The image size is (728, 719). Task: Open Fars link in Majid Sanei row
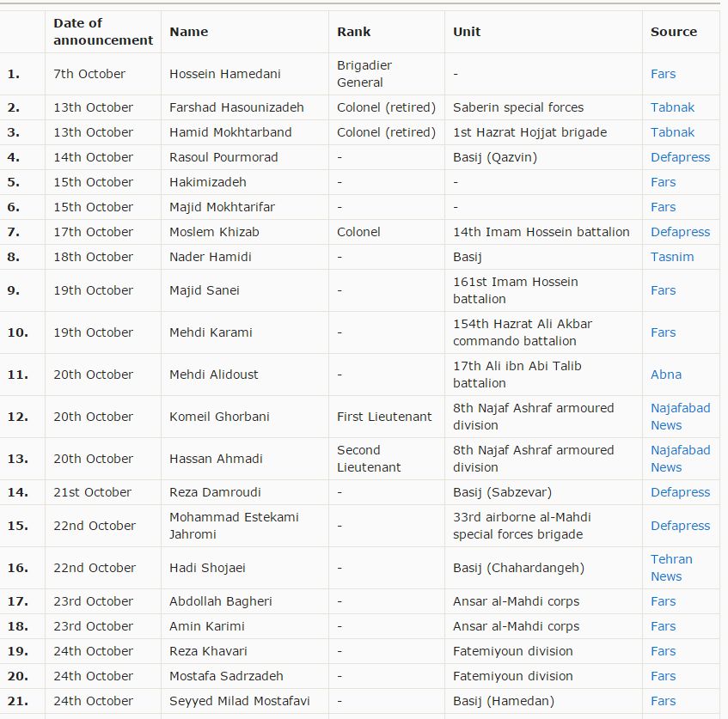pos(663,290)
